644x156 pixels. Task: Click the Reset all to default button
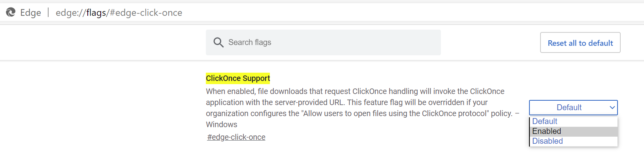click(x=580, y=43)
